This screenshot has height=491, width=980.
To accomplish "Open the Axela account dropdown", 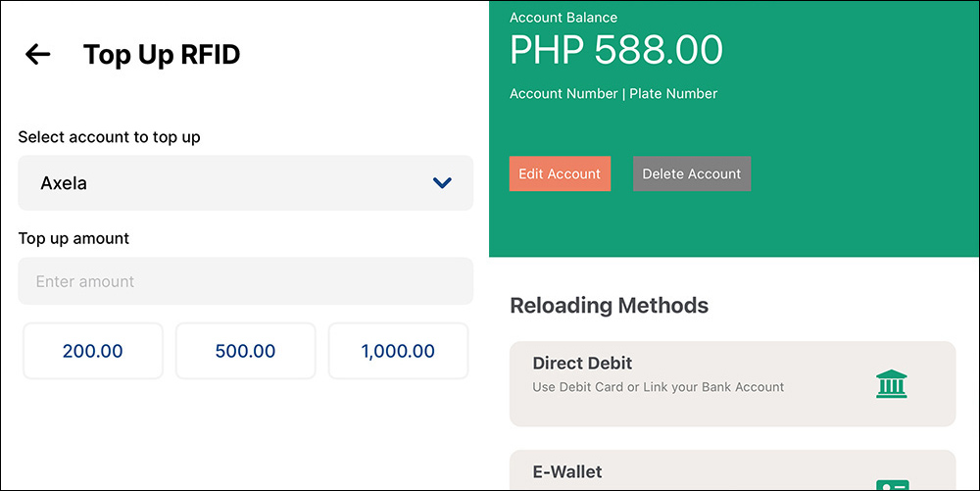I will [246, 183].
